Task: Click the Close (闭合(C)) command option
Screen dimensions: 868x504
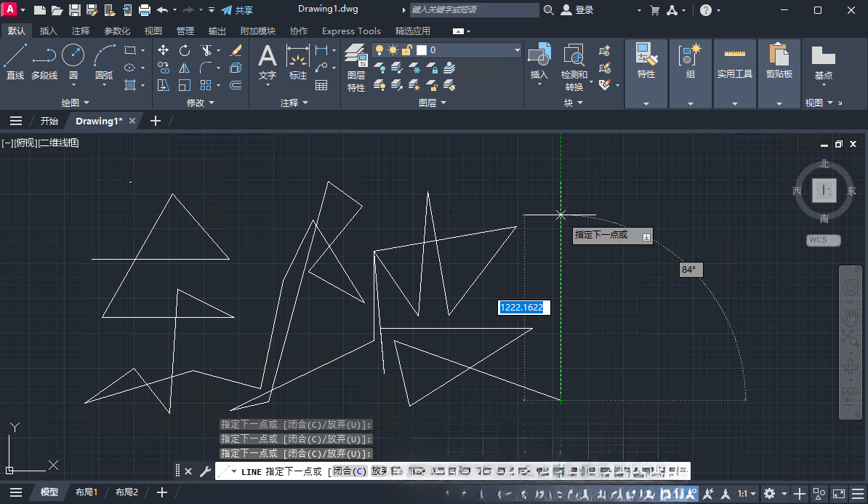Action: 350,471
